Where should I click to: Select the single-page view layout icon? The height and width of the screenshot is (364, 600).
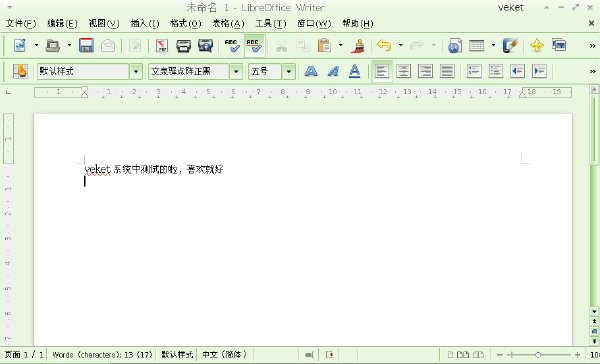[x=451, y=355]
